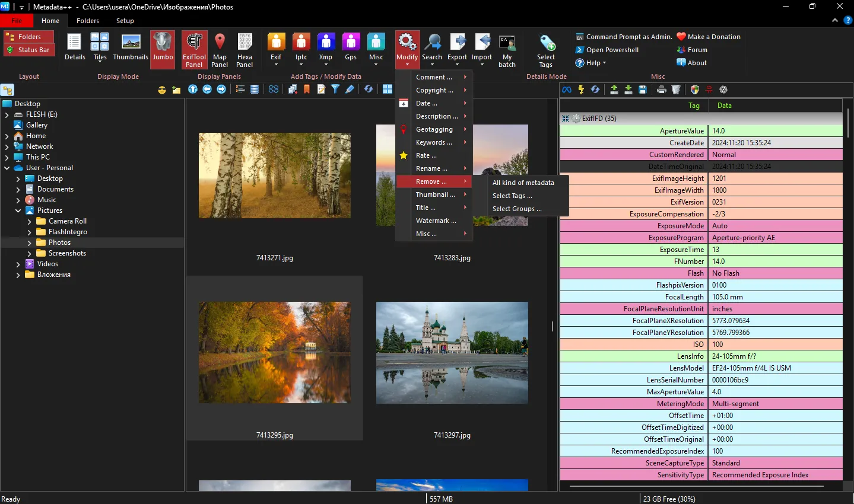Click Make a Donation
Screen dimensions: 854x504
tap(709, 37)
